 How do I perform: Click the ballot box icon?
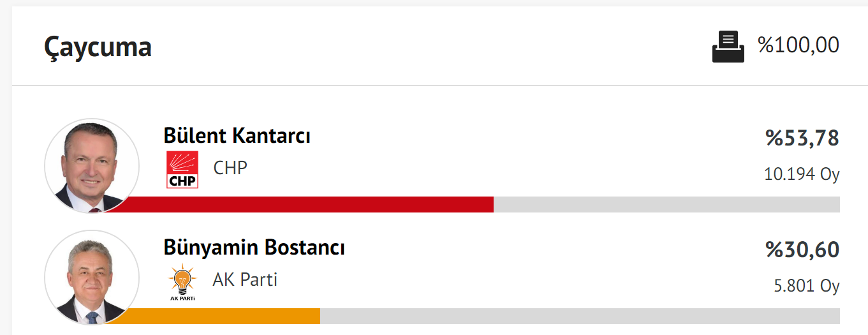pos(728,47)
